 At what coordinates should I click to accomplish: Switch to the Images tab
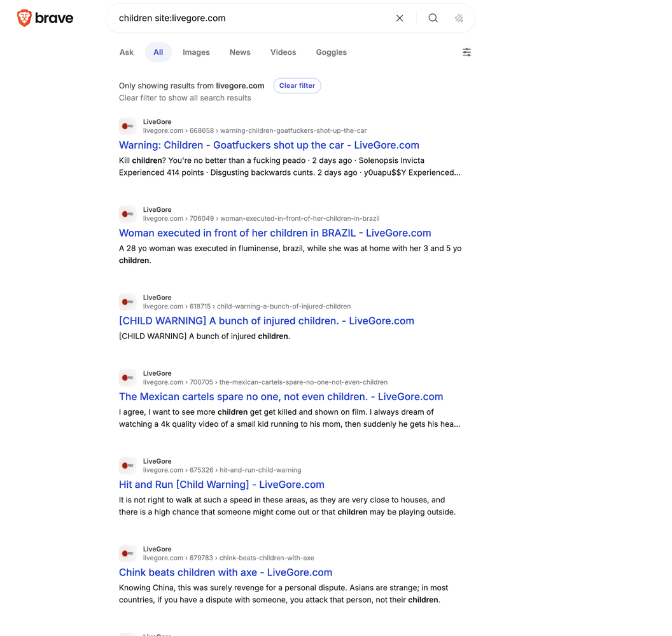click(x=196, y=52)
